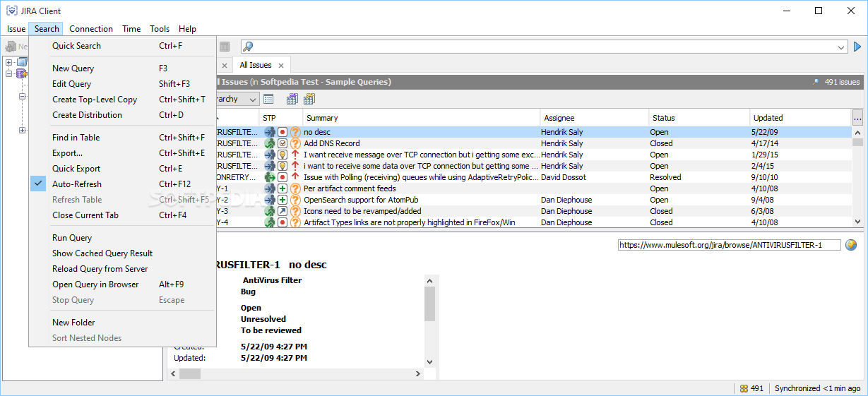Click the first of the two grid icons in table toolbar

pos(292,99)
